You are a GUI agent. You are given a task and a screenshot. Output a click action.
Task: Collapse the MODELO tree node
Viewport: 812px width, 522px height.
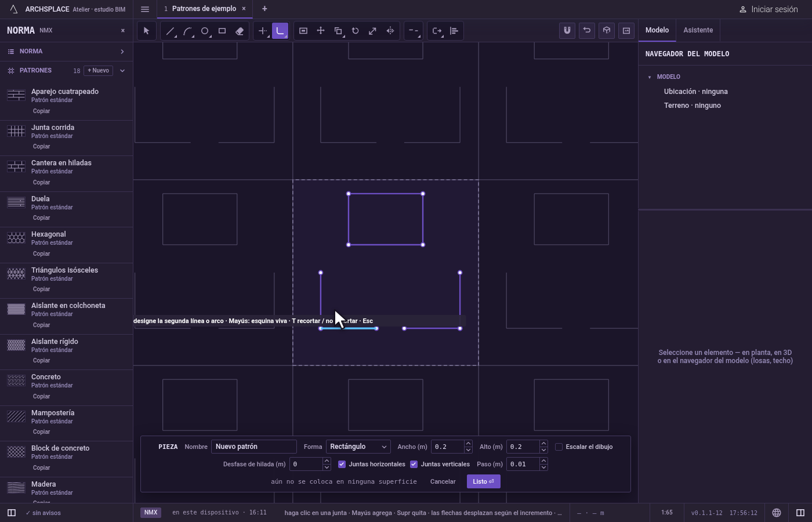point(650,77)
